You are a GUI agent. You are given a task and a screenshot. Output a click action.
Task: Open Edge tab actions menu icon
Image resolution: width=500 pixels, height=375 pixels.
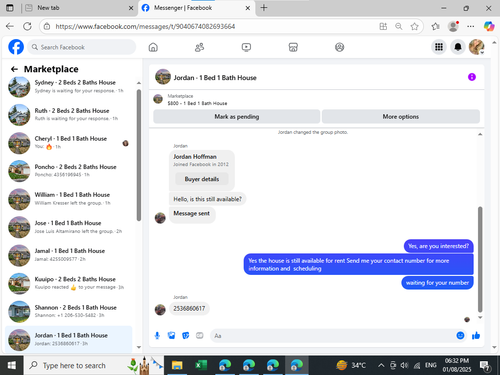(x=10, y=8)
